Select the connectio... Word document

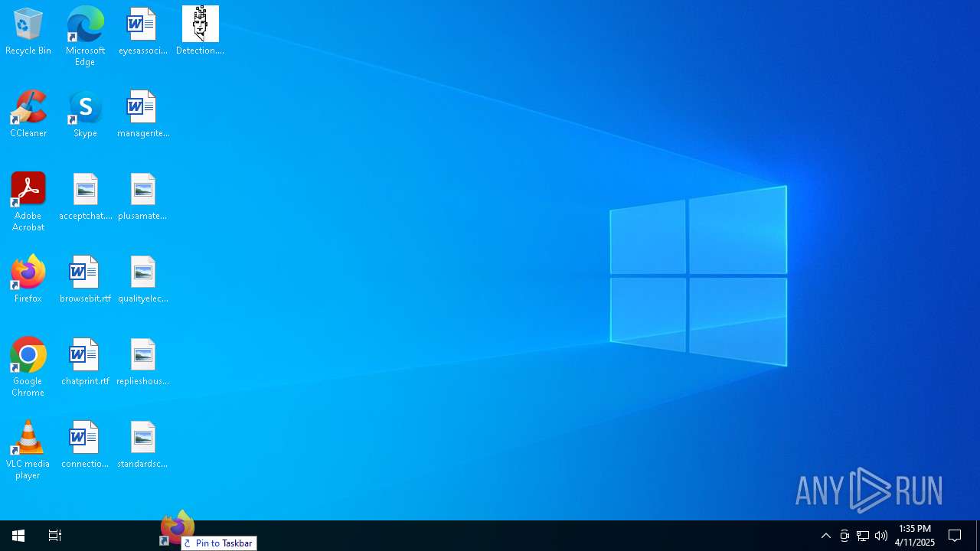point(85,445)
